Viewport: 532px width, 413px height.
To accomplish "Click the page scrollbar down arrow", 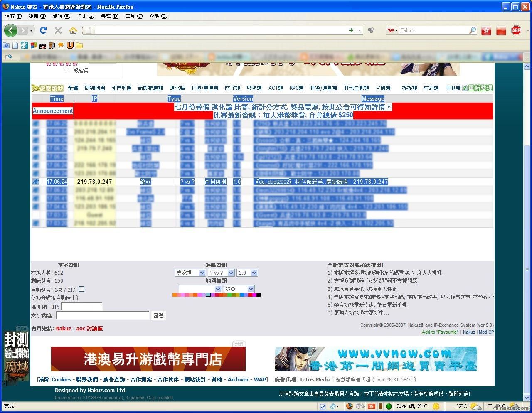I will tap(527, 398).
